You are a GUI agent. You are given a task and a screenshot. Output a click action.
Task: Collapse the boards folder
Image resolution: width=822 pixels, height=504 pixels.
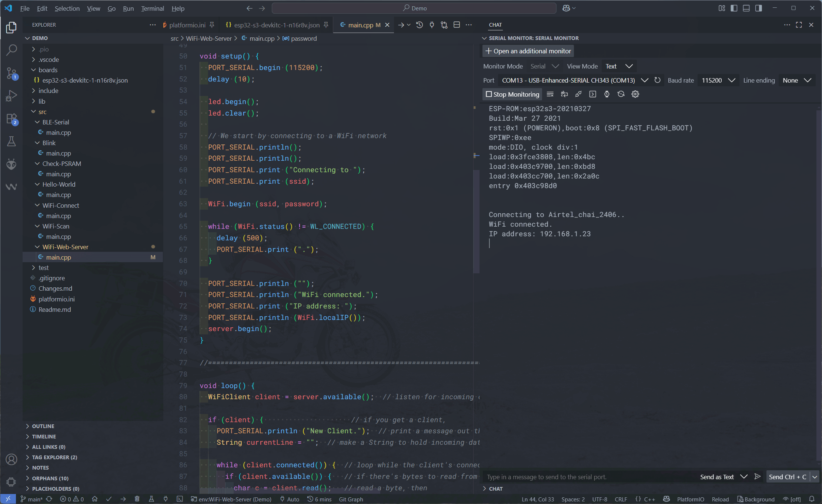[48, 70]
